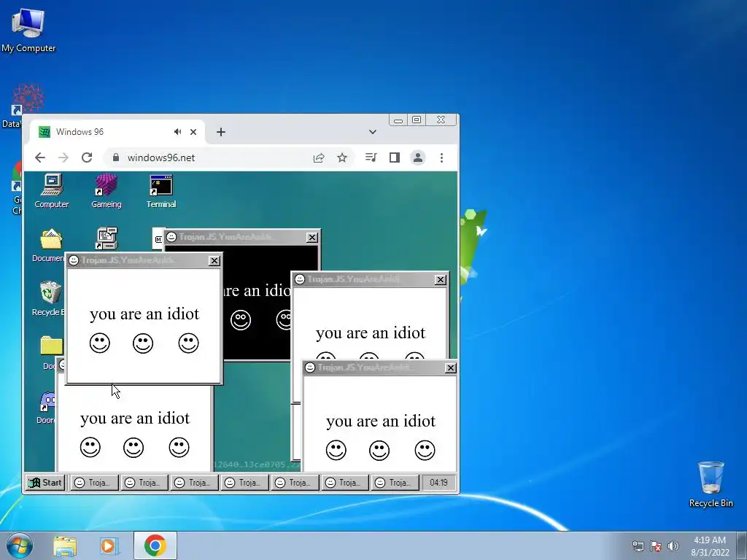The image size is (747, 560).
Task: Click the Data shortcut on the Windows 7 desktop
Action: pyautogui.click(x=17, y=106)
